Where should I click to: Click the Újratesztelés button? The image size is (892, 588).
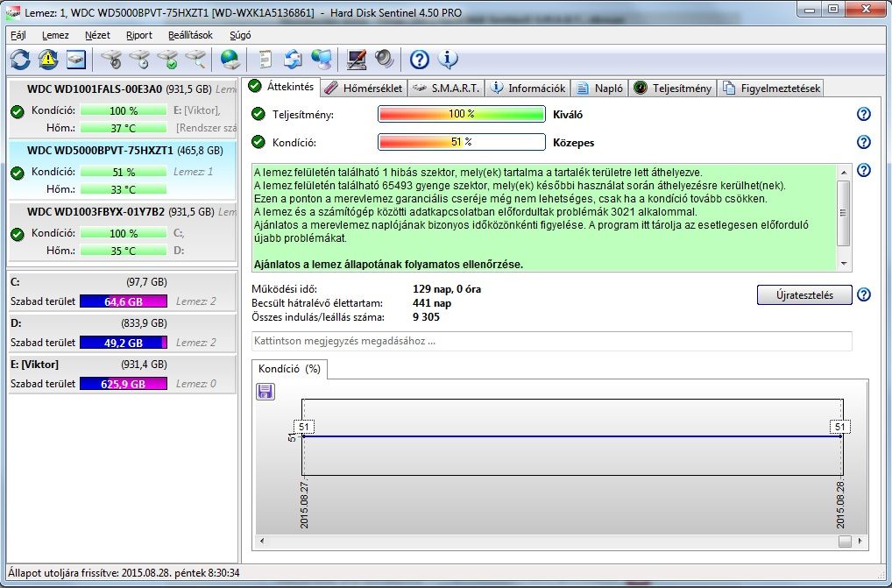click(804, 295)
